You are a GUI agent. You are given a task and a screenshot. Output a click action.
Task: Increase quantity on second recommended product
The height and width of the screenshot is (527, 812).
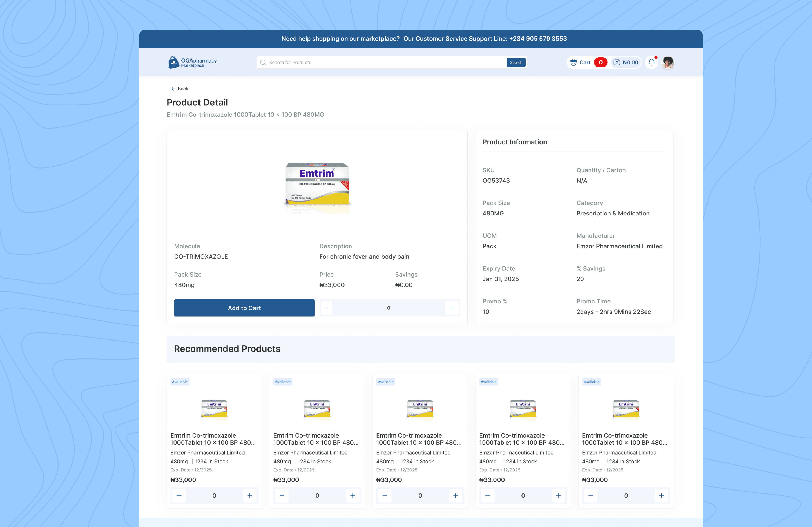point(353,496)
